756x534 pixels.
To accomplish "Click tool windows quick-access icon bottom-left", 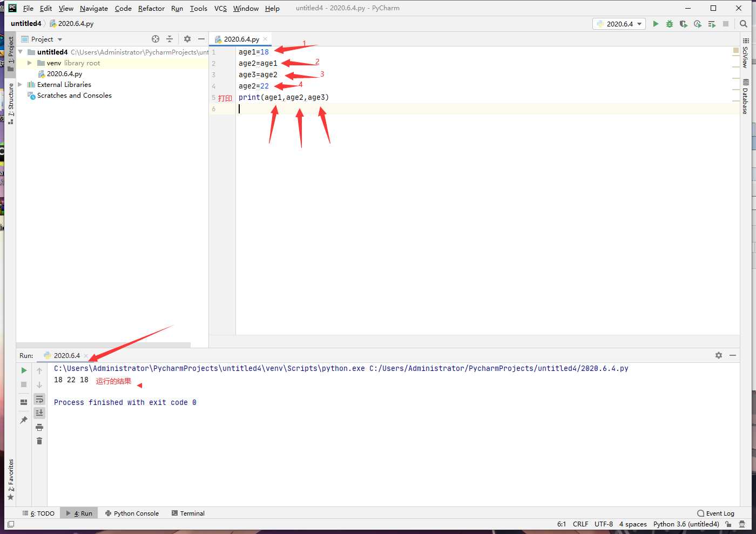I will 11,524.
